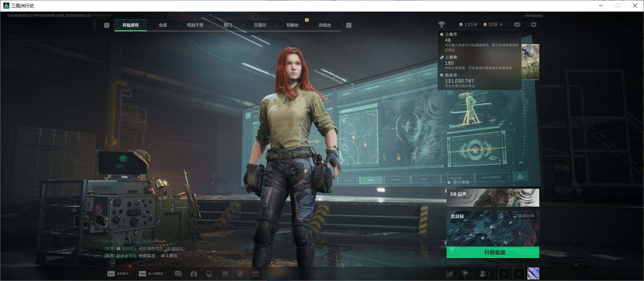Image resolution: width=644 pixels, height=281 pixels.
Task: Open the 交易行 tab
Action: [260, 25]
